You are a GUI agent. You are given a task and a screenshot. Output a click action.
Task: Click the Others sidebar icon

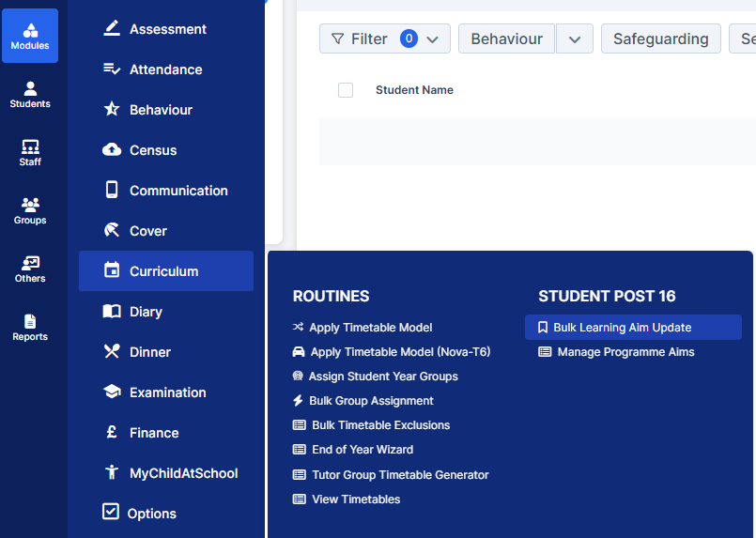[30, 269]
